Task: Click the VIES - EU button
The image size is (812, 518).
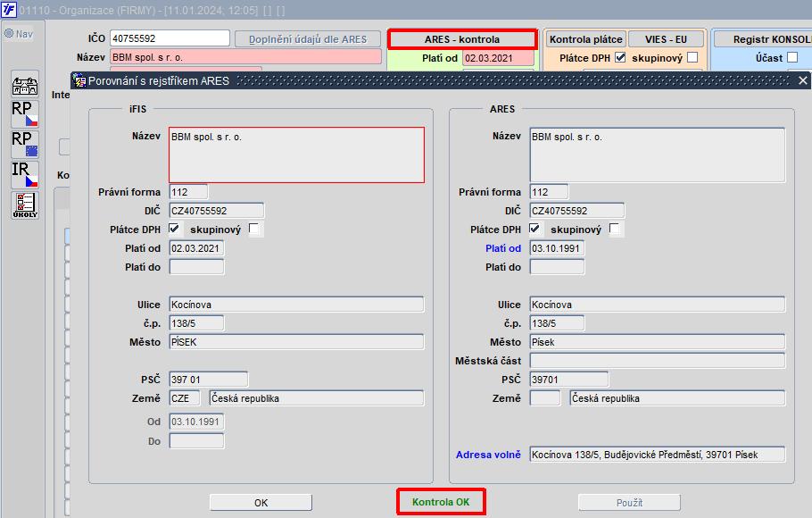Action: click(x=666, y=39)
